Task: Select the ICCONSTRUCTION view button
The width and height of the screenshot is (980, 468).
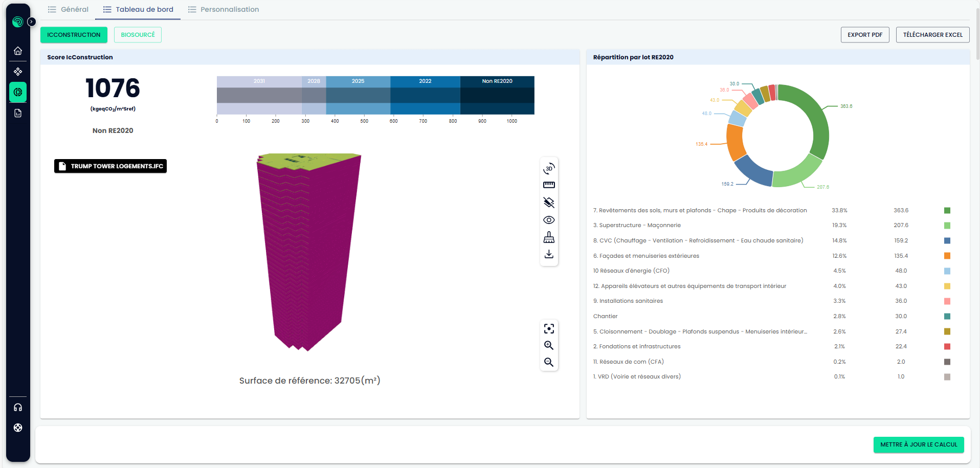Action: [74, 35]
